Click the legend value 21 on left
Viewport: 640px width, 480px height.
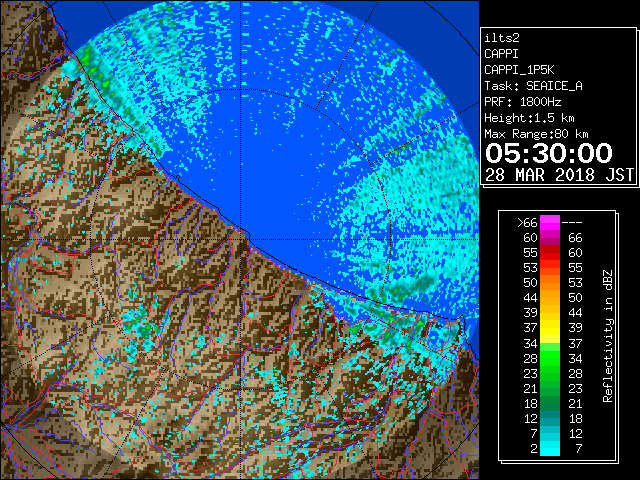point(531,389)
